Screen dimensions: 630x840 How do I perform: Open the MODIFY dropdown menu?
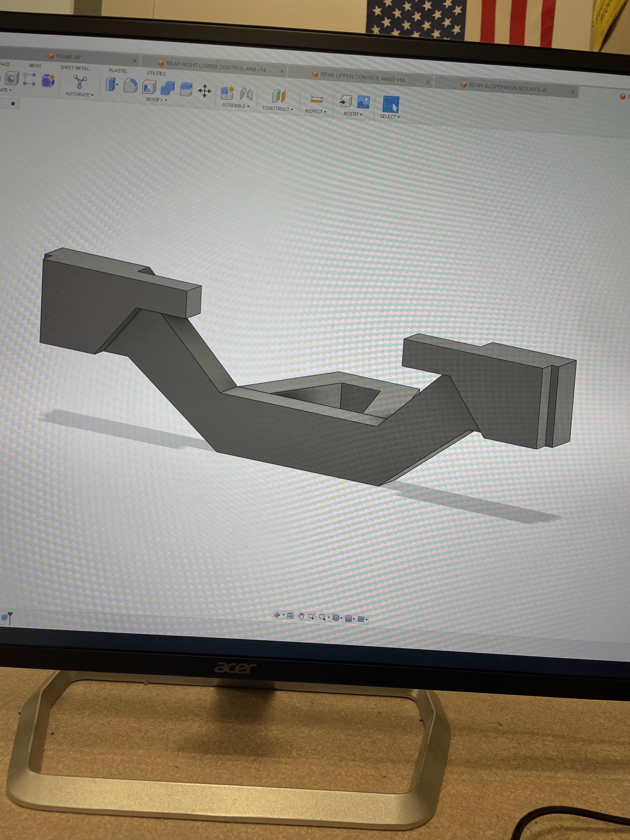click(156, 100)
